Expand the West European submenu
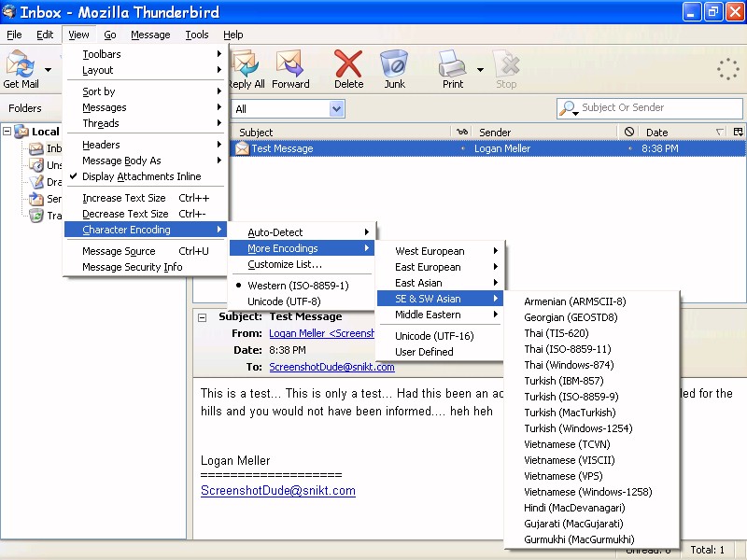This screenshot has width=747, height=560. coord(440,251)
